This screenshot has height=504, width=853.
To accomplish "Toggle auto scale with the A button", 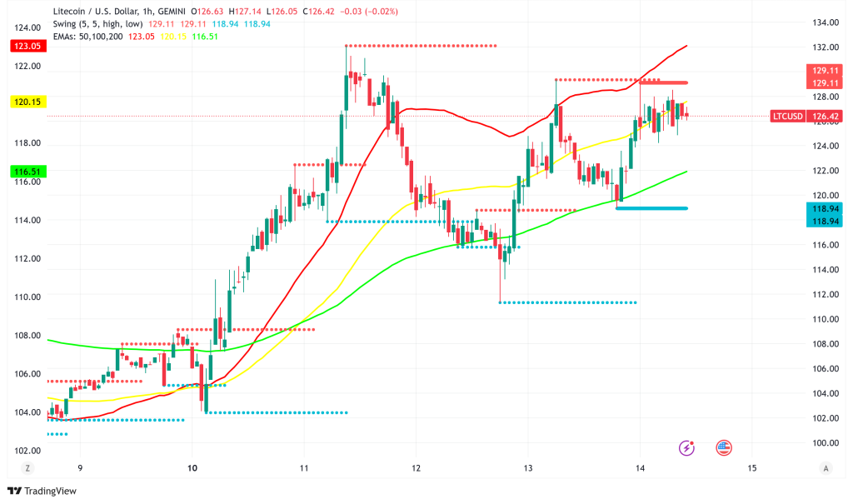I will 826,469.
